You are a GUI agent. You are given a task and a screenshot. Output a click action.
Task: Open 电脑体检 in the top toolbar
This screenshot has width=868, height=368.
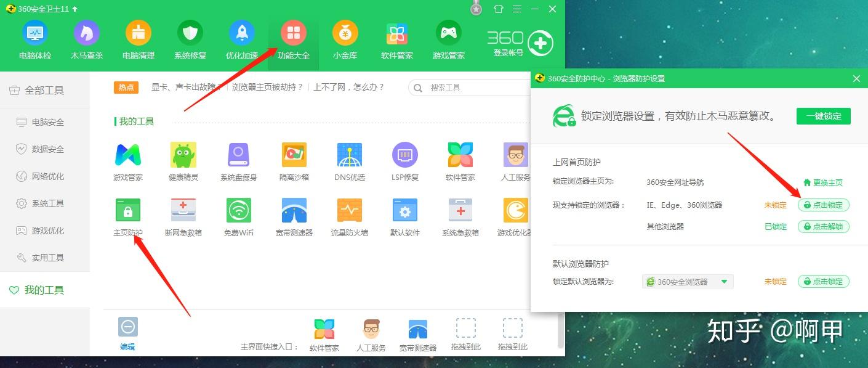(x=35, y=40)
